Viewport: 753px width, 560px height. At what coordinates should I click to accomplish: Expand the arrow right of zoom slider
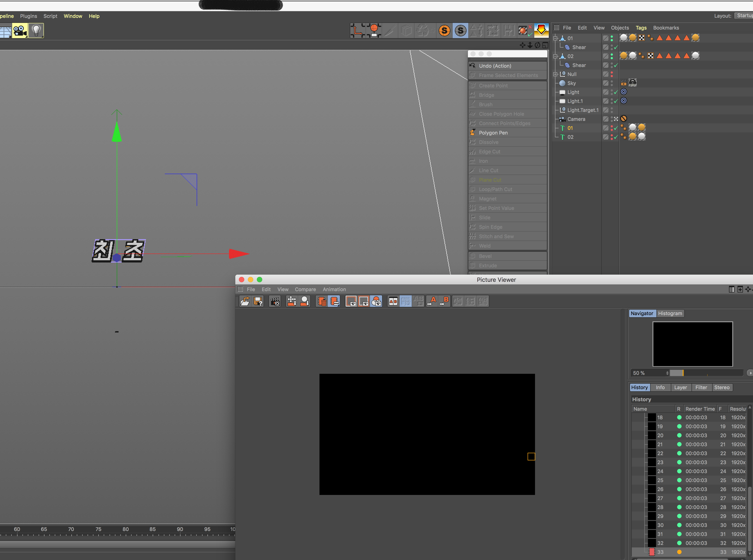click(x=750, y=373)
